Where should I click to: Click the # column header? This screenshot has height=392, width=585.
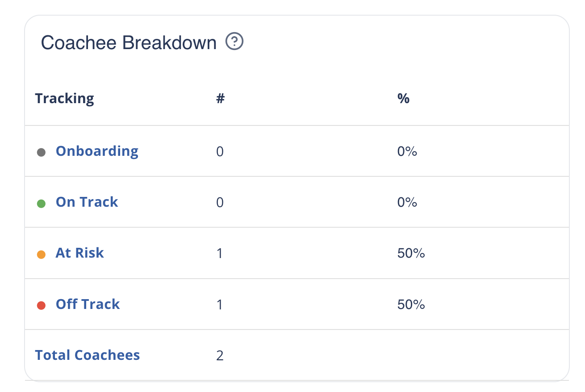[220, 98]
